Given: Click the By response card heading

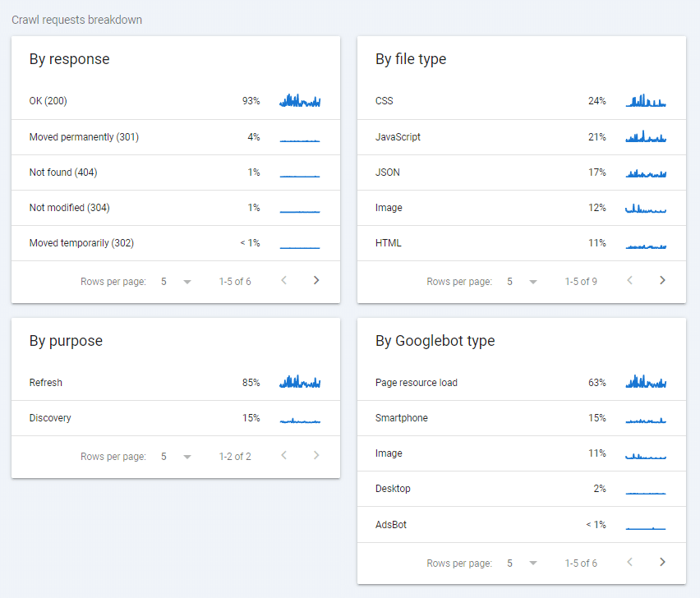Looking at the screenshot, I should pos(69,59).
